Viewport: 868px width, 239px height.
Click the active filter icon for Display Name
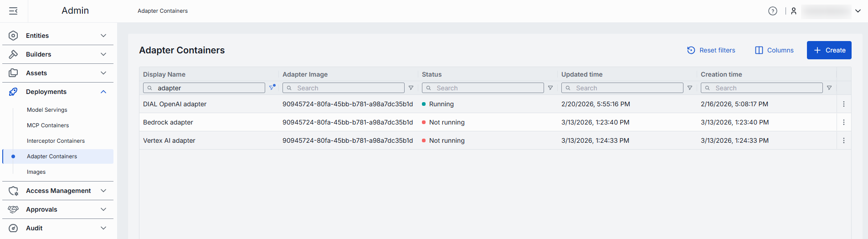[x=272, y=88]
